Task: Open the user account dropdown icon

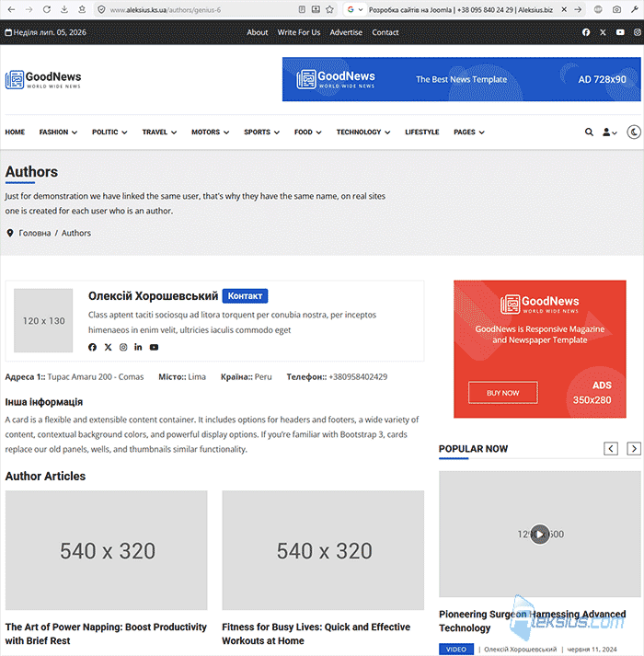Action: (x=610, y=132)
